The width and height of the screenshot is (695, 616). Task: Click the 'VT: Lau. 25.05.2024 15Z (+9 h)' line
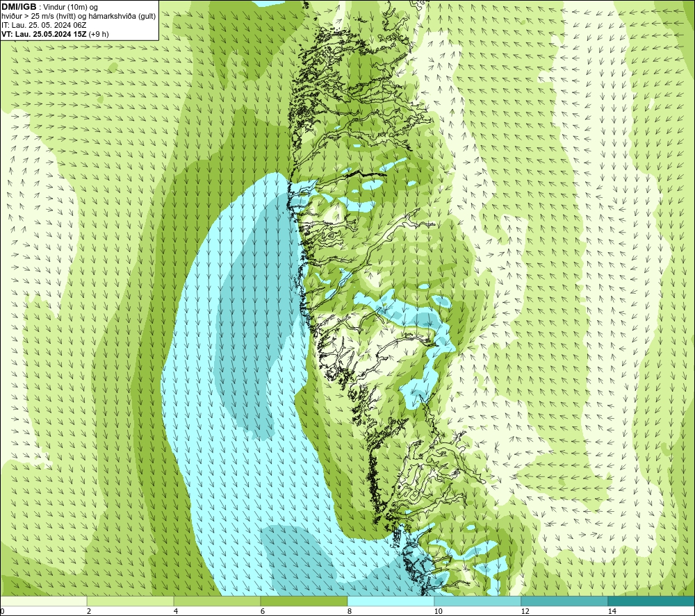55,34
